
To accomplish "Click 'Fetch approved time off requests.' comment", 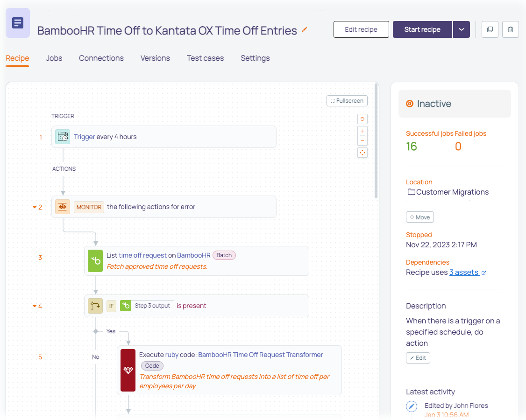I will point(157,266).
